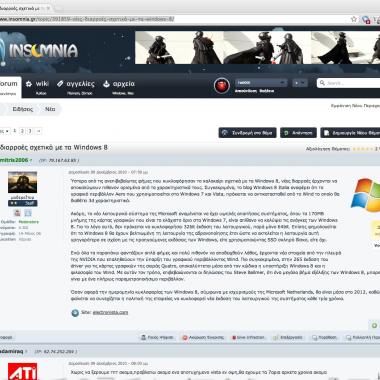Click the Windows logo image in post
380x380 pixels.
pyautogui.click(x=366, y=195)
